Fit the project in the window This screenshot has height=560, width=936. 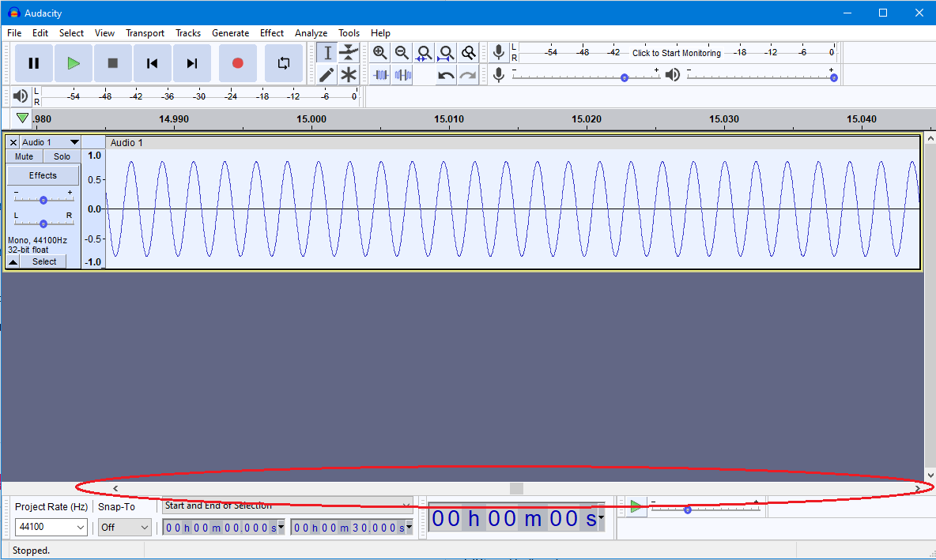click(x=446, y=52)
